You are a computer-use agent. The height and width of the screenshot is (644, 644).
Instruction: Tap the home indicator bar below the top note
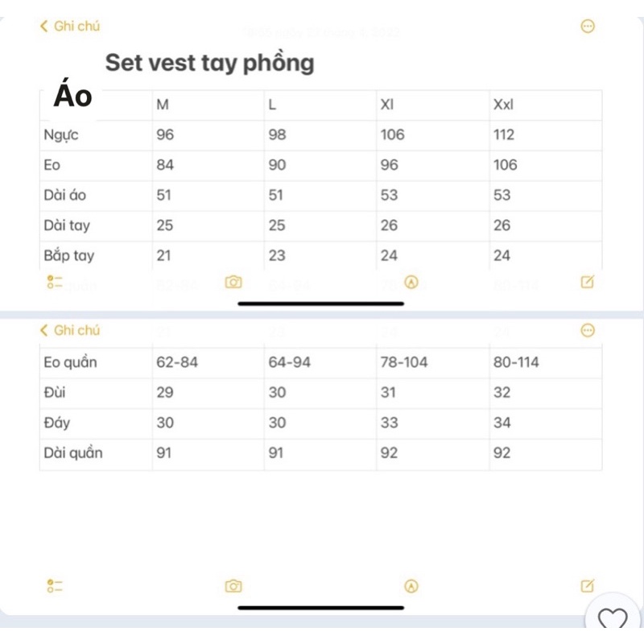[x=320, y=303]
